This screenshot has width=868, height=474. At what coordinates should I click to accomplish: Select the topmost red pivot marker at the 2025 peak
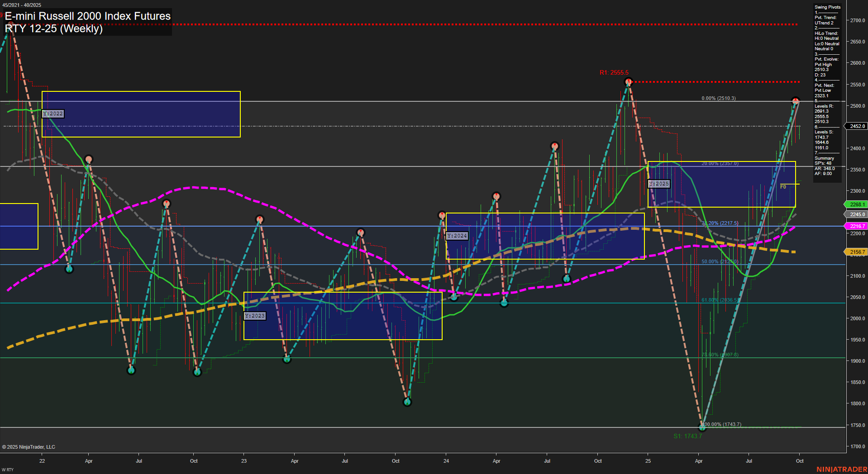pyautogui.click(x=795, y=100)
